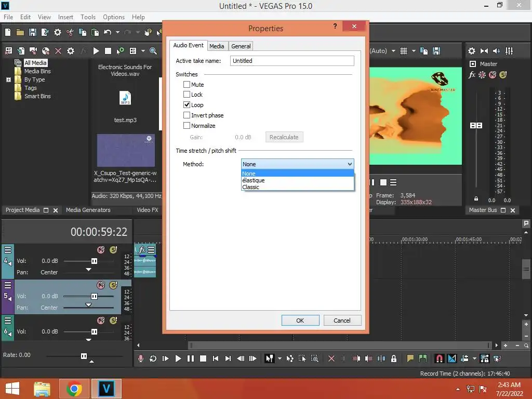Viewport: 532px width, 399px height.
Task: Search media bins with magnifier icon
Action: pos(153,51)
